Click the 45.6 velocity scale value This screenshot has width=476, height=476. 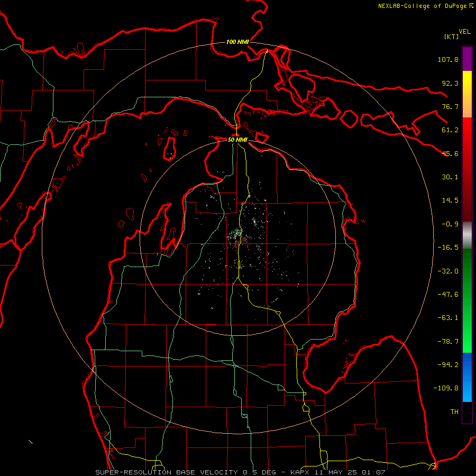click(450, 153)
